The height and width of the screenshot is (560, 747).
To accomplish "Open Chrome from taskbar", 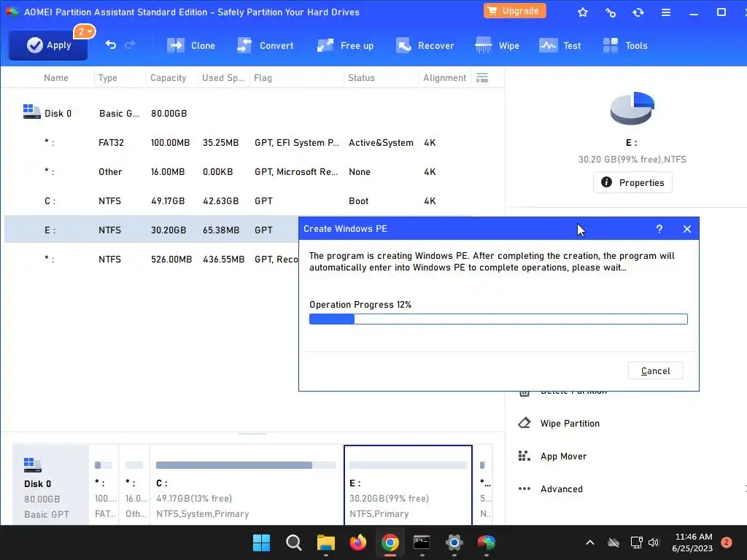I will point(390,542).
